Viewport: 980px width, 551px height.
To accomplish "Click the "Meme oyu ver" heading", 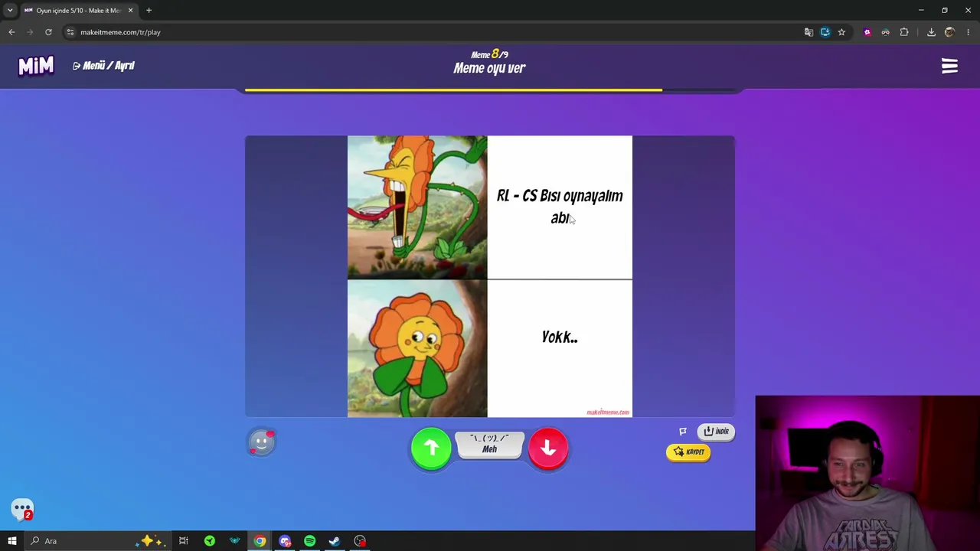I will click(x=489, y=68).
